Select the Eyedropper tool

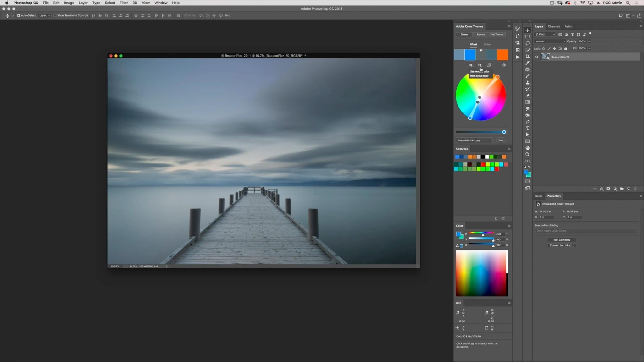click(528, 63)
